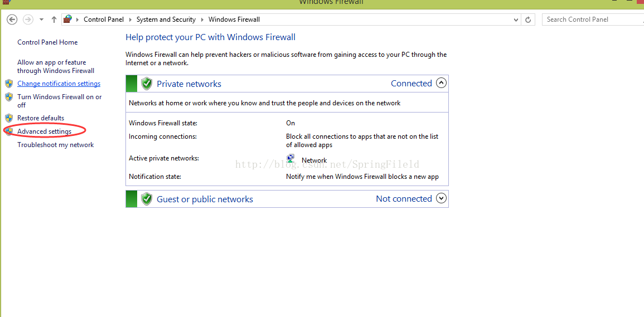Expand Guest or public networks chevron
The image size is (644, 317).
pos(440,198)
